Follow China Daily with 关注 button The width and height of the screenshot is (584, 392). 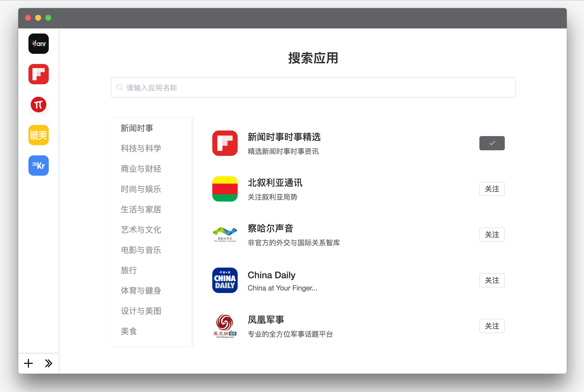click(x=492, y=280)
